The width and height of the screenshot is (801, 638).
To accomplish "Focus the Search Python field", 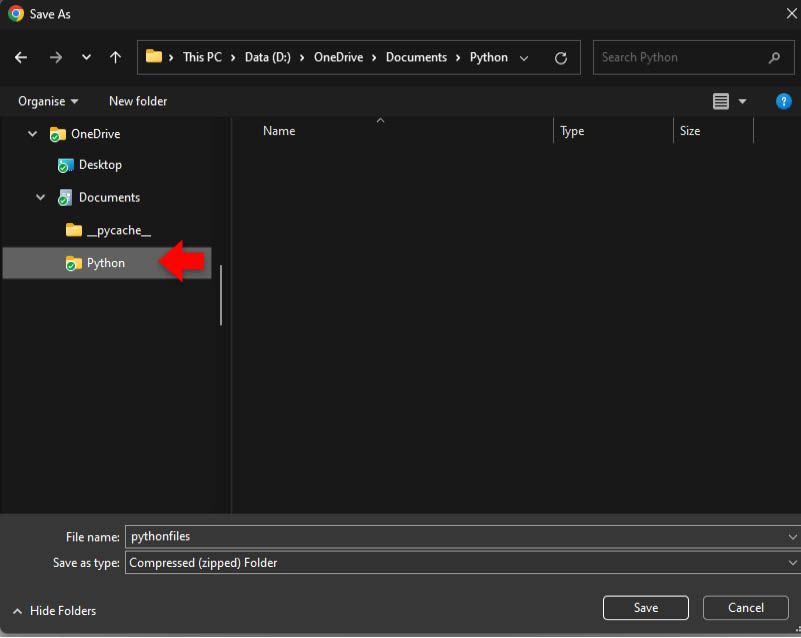I will click(693, 58).
